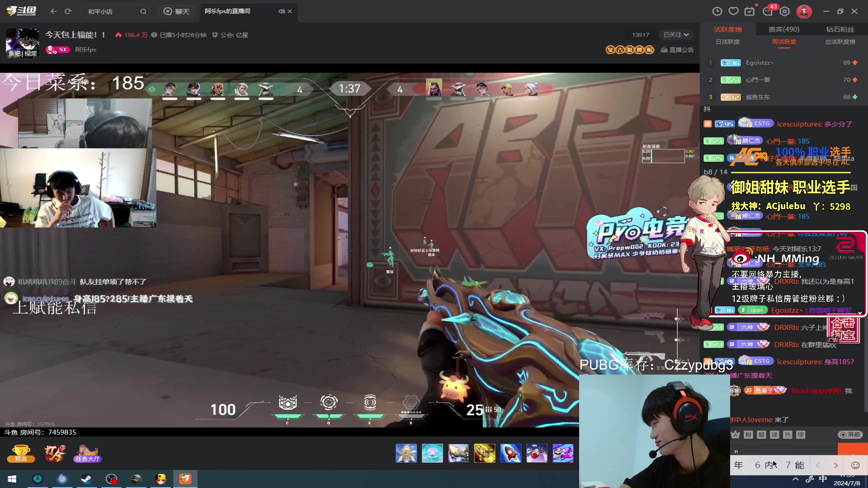
Task: Send the pearl shell gift
Action: coord(433,453)
